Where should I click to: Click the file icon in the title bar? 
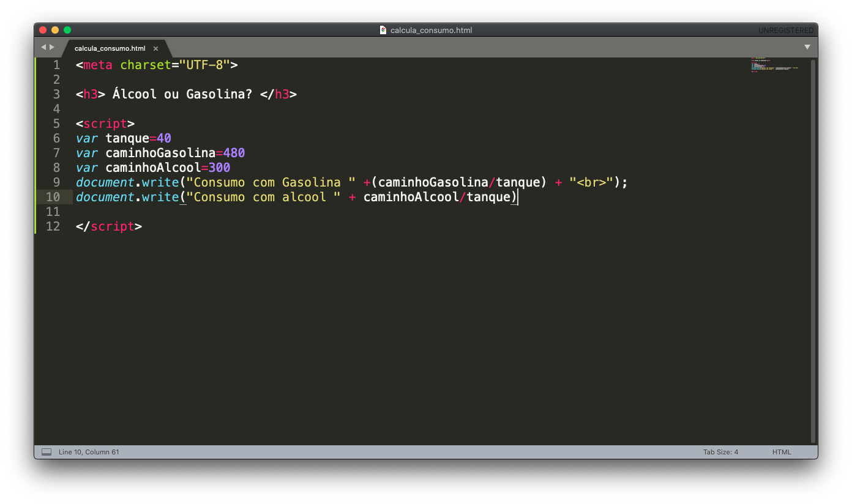click(383, 30)
